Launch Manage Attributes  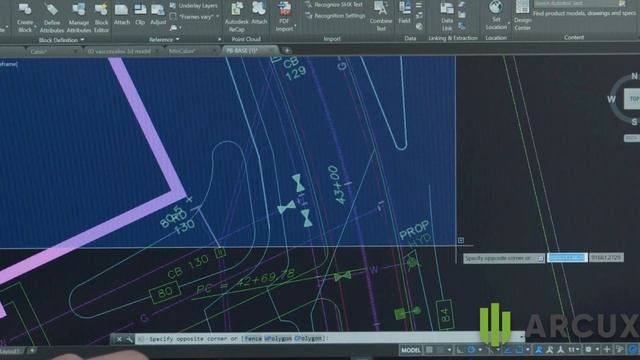click(x=78, y=18)
